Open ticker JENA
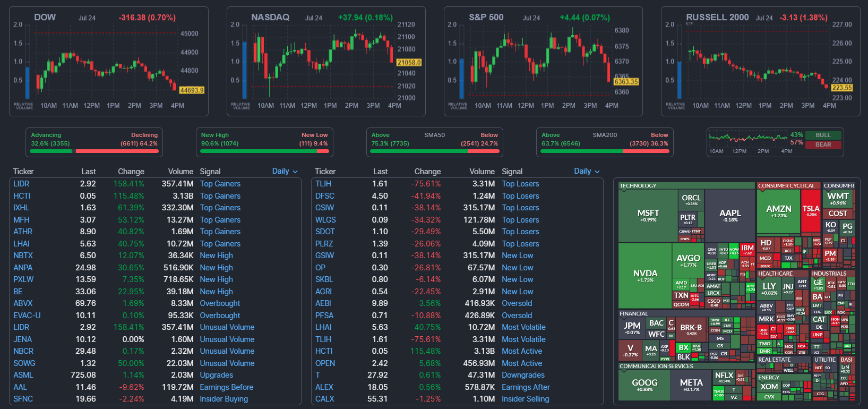868x409 pixels. pyautogui.click(x=22, y=339)
